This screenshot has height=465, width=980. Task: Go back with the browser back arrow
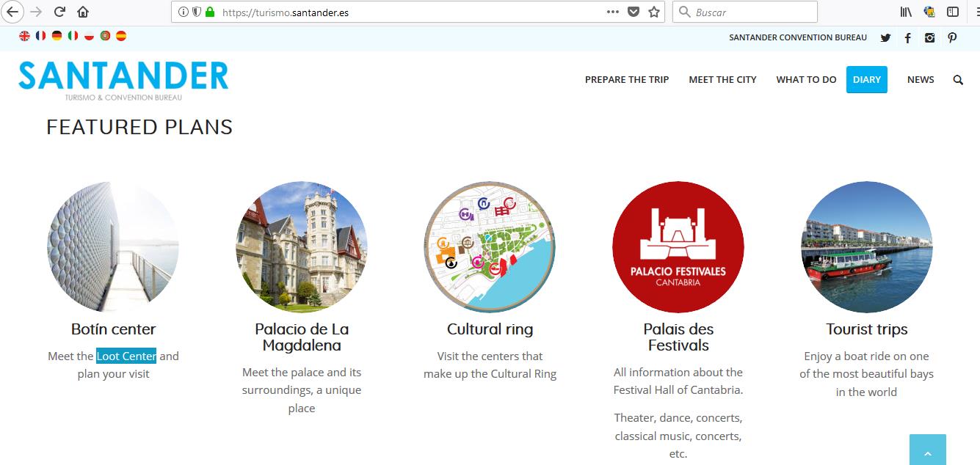(x=12, y=12)
